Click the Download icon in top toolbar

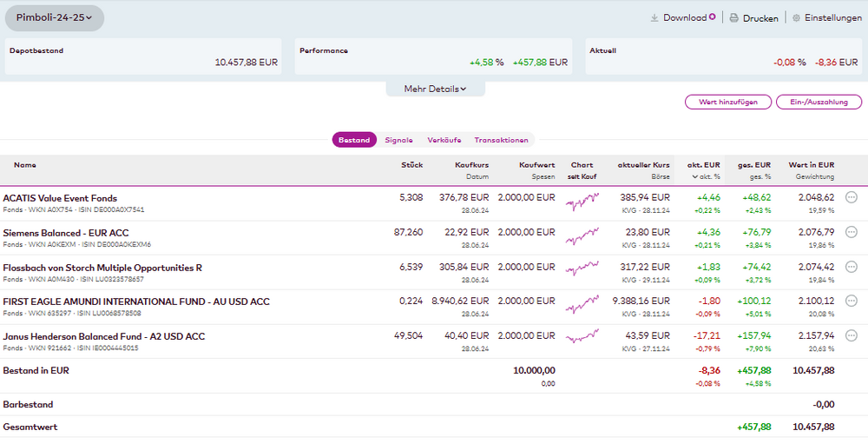654,17
